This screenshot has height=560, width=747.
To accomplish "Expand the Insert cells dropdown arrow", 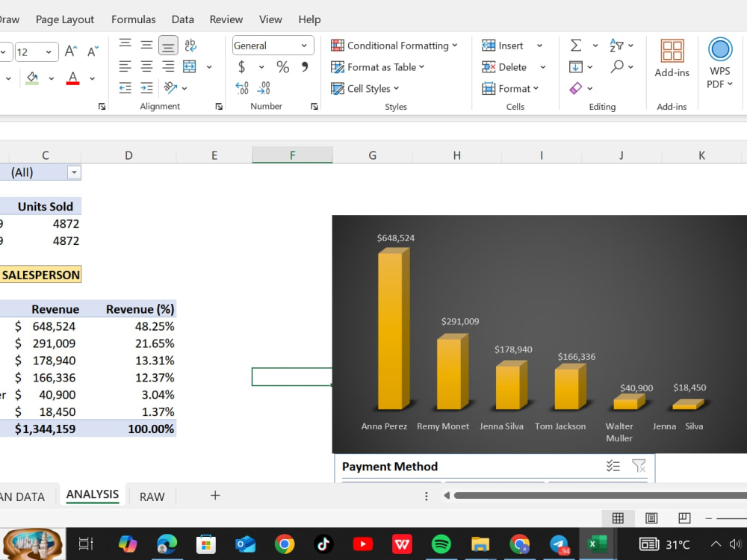I will coord(540,46).
